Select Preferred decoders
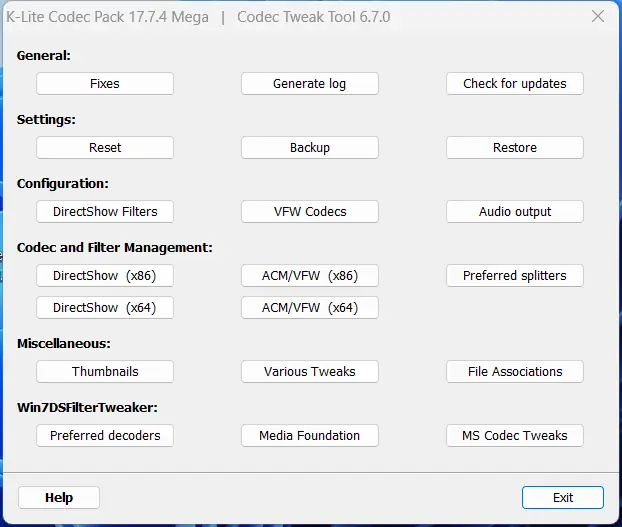Viewport: 622px width, 527px height. (x=105, y=436)
